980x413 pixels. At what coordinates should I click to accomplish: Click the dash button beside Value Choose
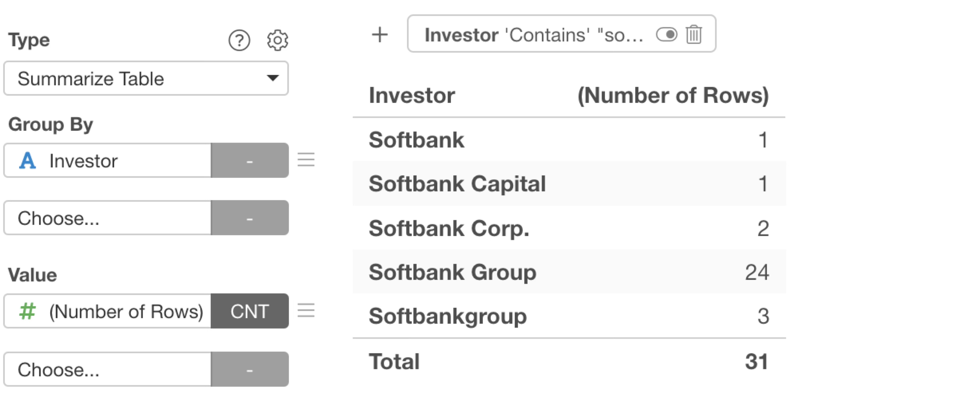tap(249, 370)
